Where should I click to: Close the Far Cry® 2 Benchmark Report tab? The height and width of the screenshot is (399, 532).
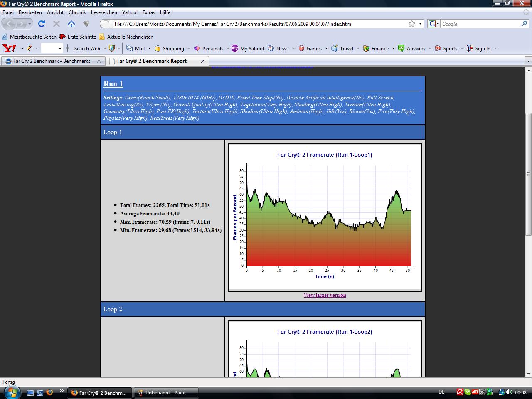pos(203,61)
